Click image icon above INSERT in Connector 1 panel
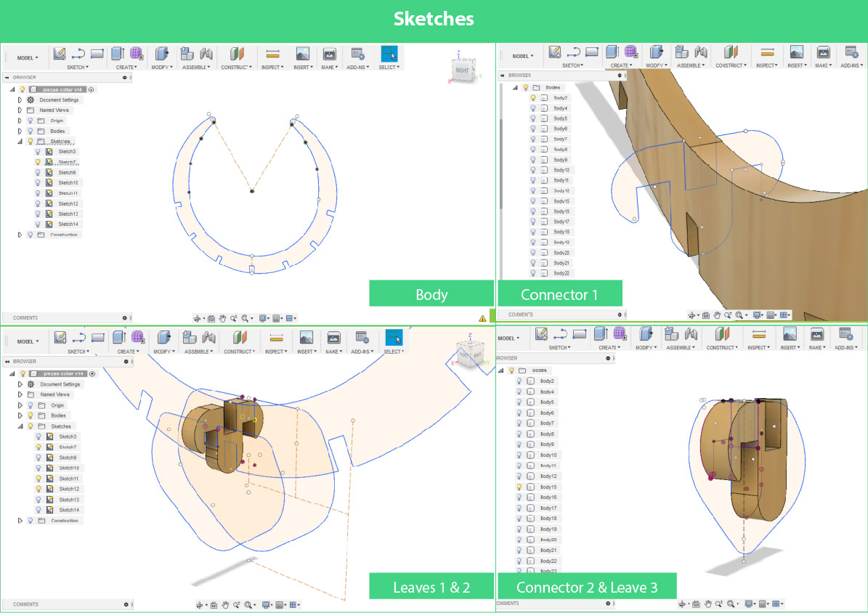Image resolution: width=868 pixels, height=613 pixels. pyautogui.click(x=796, y=52)
